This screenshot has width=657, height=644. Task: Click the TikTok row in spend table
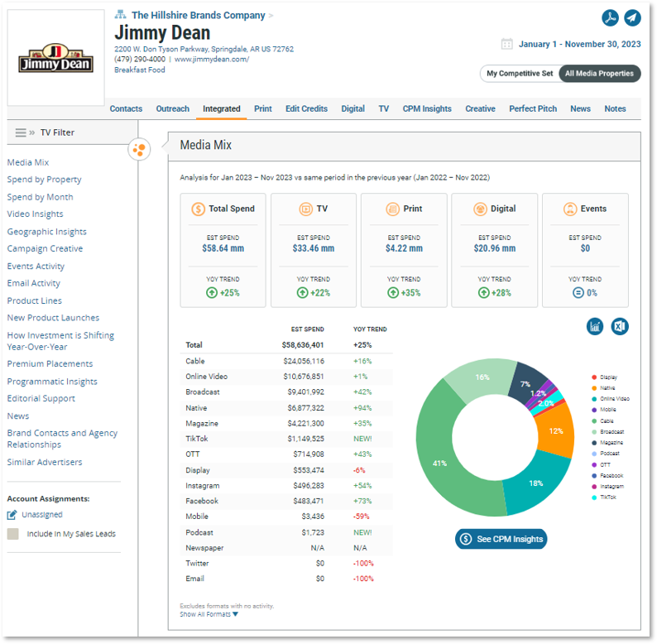point(286,439)
